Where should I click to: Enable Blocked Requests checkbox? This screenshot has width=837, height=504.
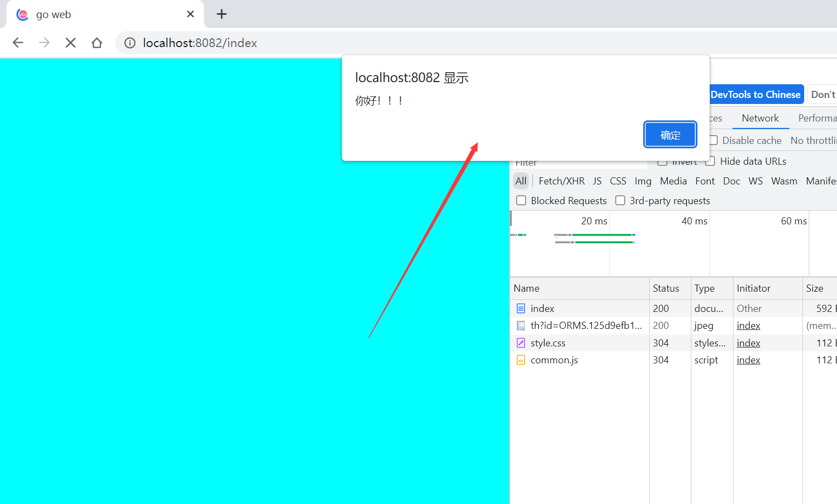click(x=521, y=200)
